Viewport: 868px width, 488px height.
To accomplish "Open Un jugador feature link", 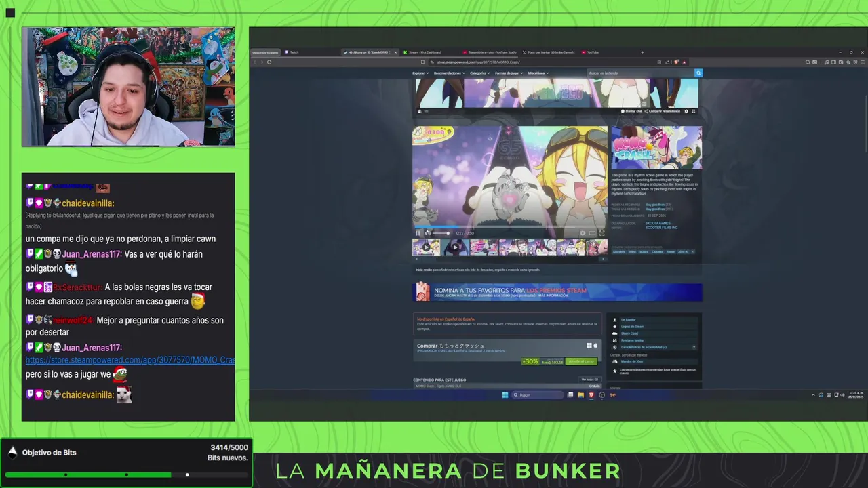I will [628, 320].
